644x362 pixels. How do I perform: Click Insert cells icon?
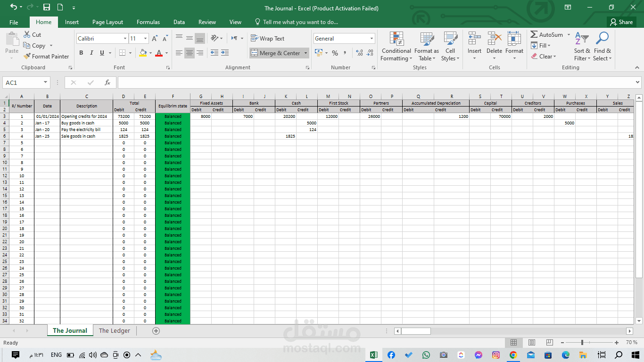474,39
